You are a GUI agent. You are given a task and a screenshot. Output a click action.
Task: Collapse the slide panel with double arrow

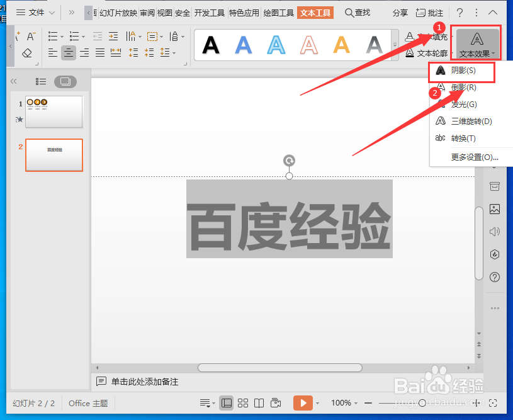coord(13,81)
